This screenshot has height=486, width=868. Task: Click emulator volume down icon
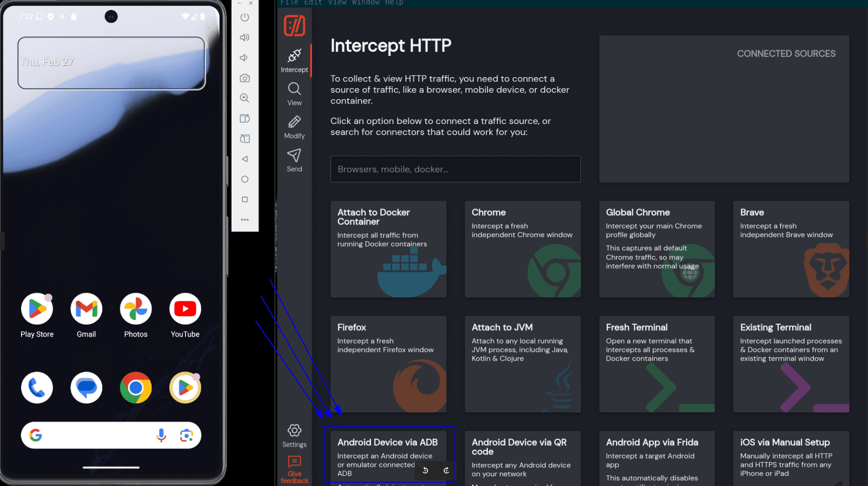244,57
